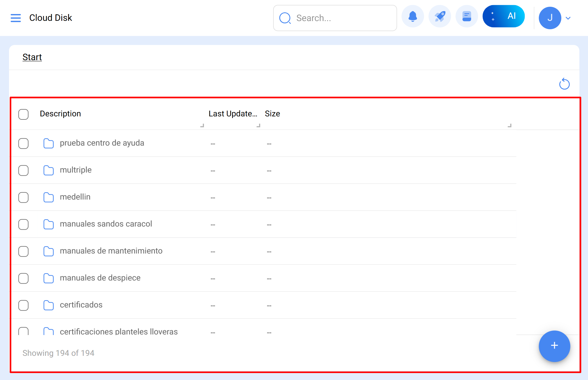588x380 pixels.
Task: Check the multriple folder checkbox
Action: [23, 170]
